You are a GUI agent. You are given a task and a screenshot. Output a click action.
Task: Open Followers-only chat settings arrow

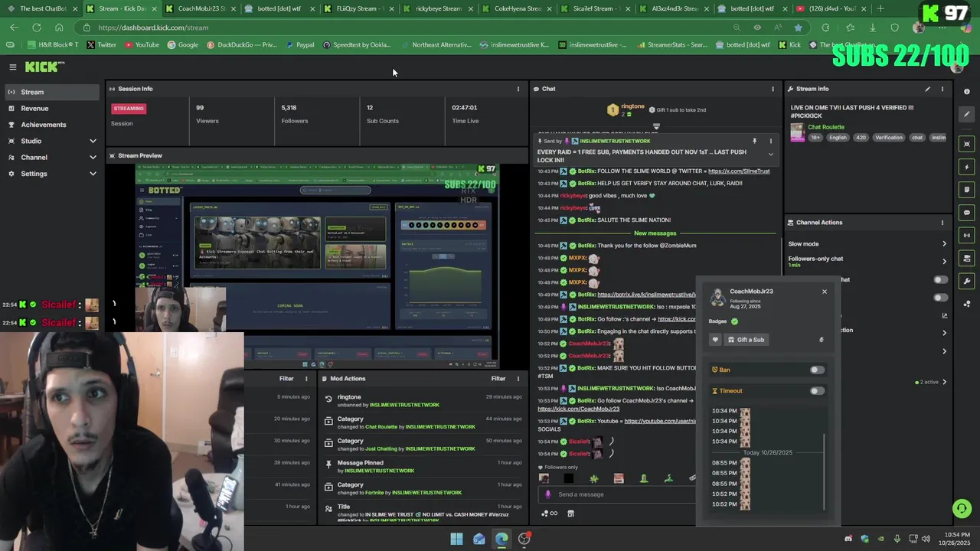tap(944, 261)
